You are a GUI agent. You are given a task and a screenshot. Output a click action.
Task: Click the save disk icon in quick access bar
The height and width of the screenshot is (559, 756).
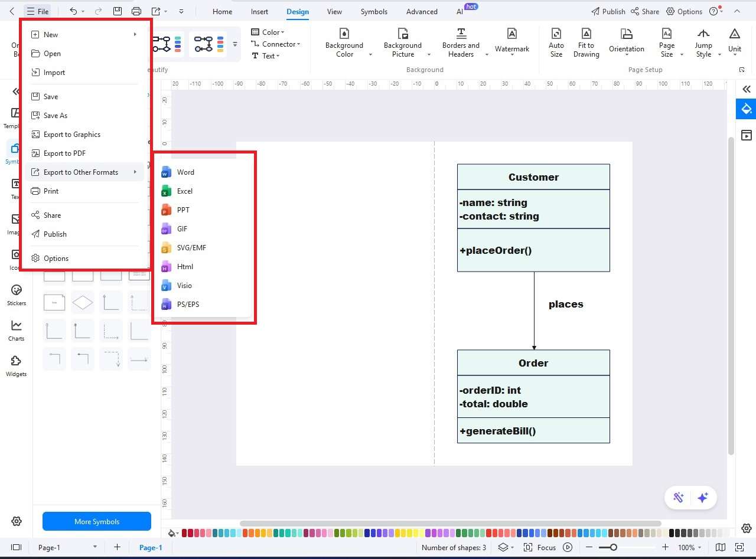(118, 11)
